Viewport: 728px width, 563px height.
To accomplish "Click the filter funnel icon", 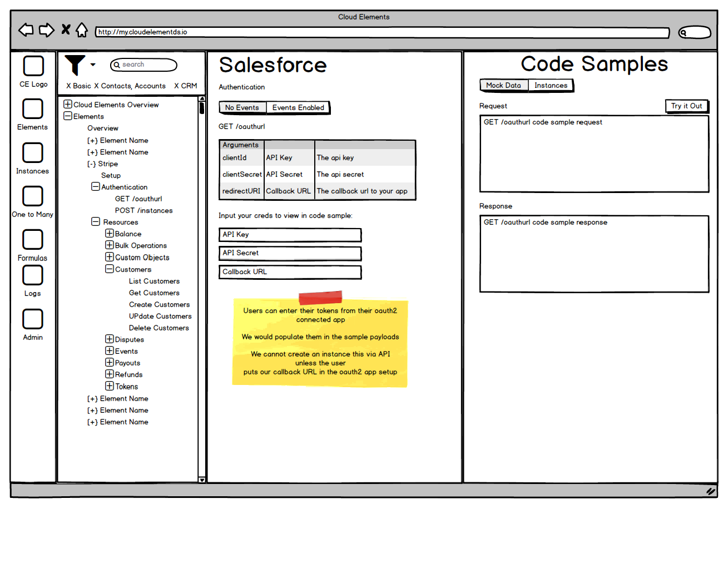I will [x=75, y=65].
